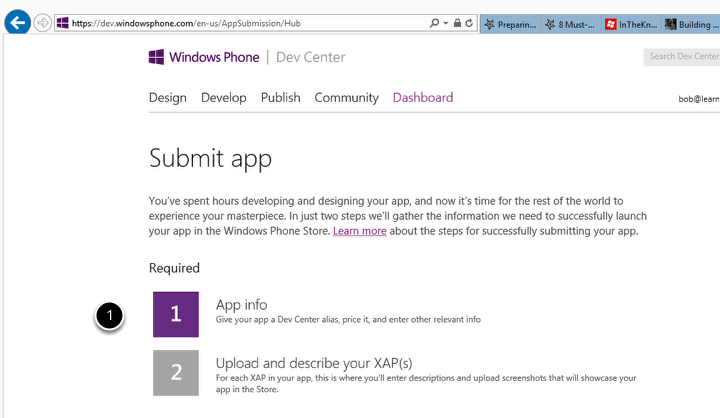Expand the address bar dropdown arrow
720x418 pixels.
(x=445, y=23)
